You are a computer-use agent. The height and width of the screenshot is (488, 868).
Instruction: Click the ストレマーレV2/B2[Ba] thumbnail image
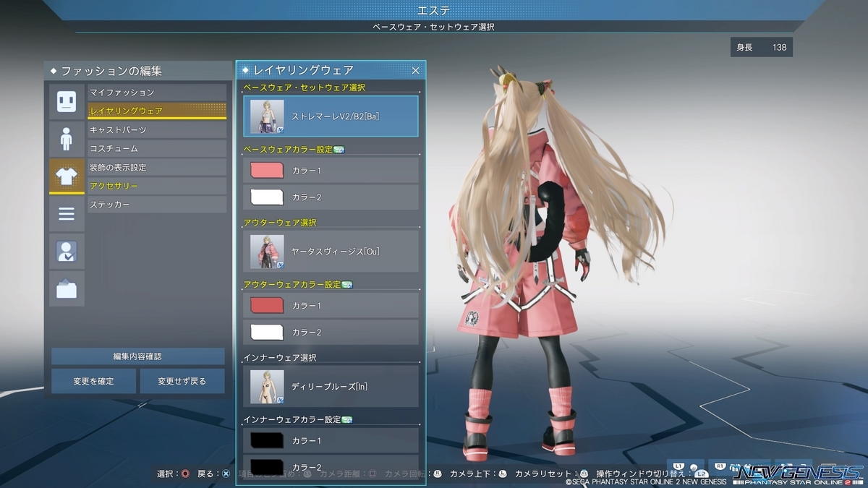[x=267, y=116]
